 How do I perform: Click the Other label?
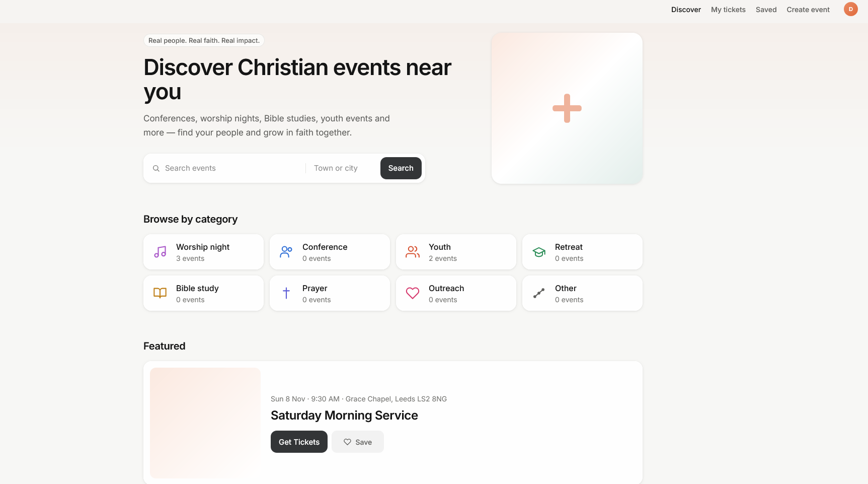point(566,288)
